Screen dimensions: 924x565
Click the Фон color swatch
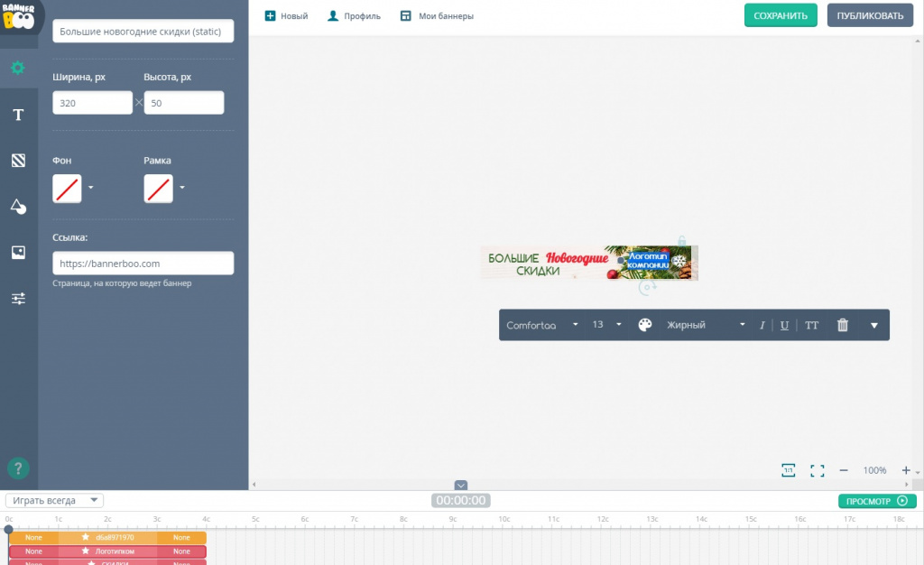67,189
